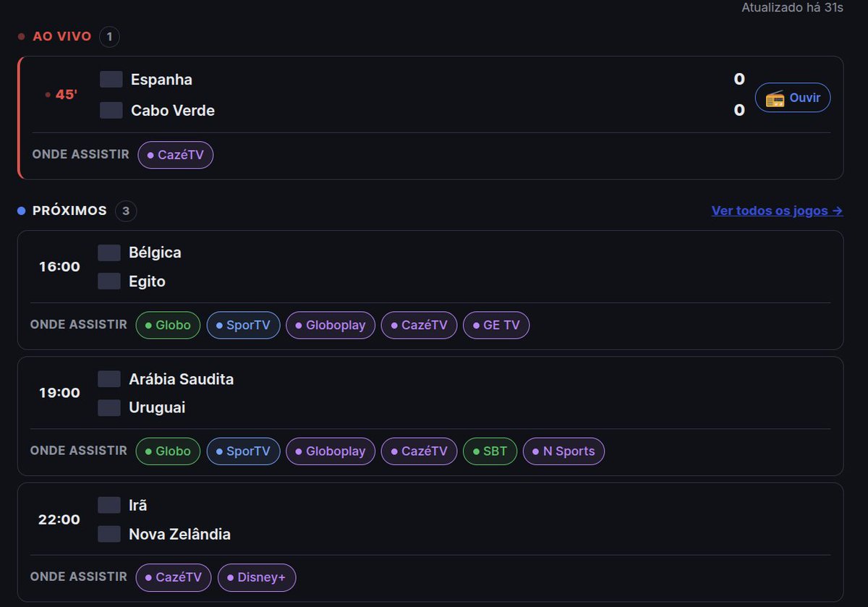Click the Atualizado há 31s timestamp

click(x=792, y=8)
